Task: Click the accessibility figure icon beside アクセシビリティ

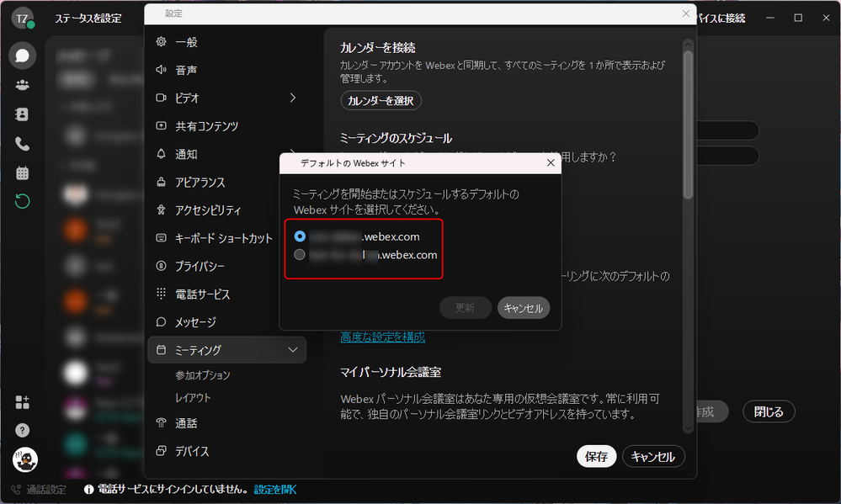Action: (161, 210)
